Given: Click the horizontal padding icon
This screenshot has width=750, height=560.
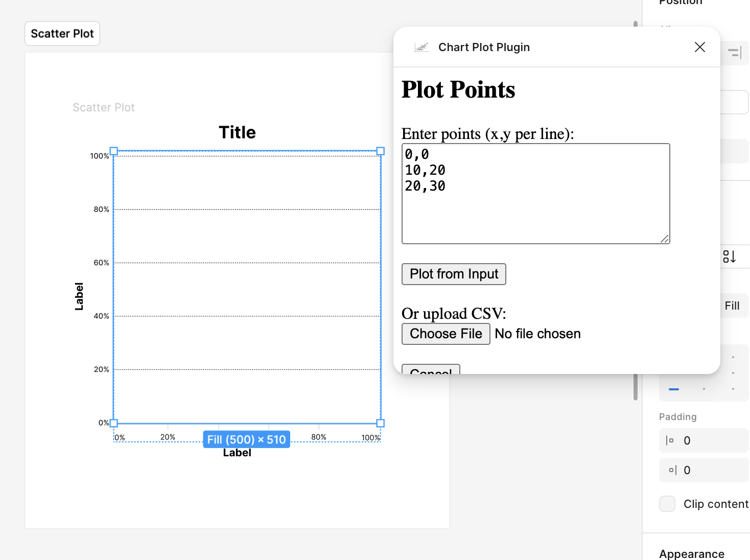Looking at the screenshot, I should [x=670, y=440].
